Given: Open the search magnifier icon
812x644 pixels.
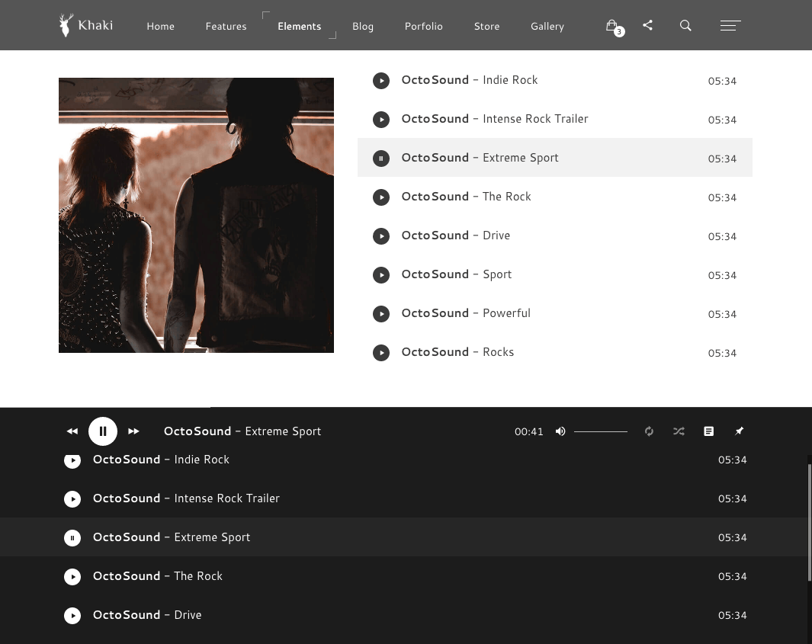Looking at the screenshot, I should point(685,26).
